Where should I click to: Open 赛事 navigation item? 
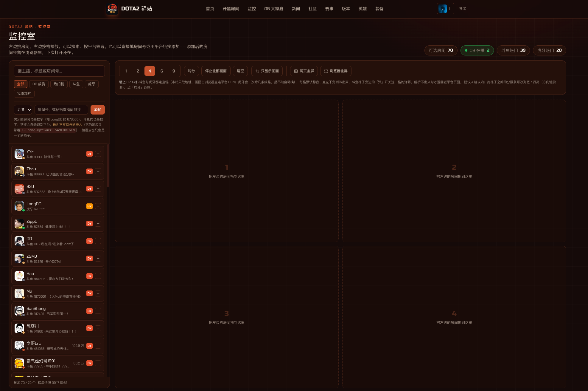(x=329, y=9)
